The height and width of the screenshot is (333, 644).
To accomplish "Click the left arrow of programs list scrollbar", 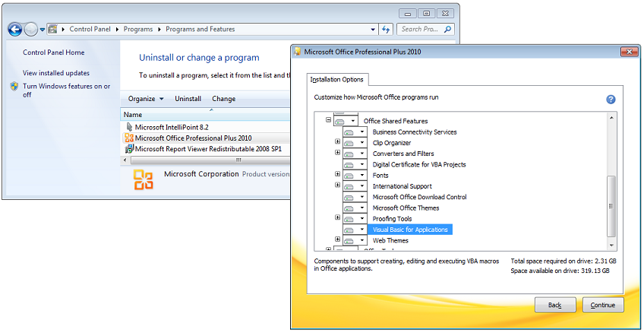I will pos(125,160).
